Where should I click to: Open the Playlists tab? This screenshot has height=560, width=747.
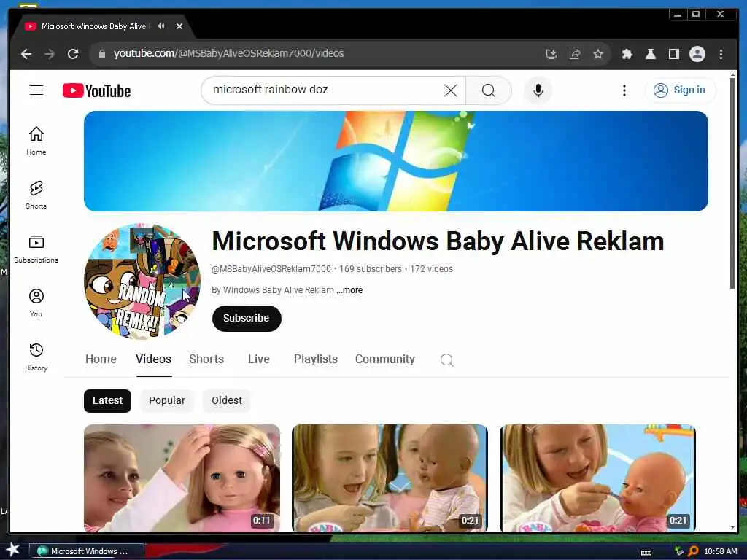point(315,359)
